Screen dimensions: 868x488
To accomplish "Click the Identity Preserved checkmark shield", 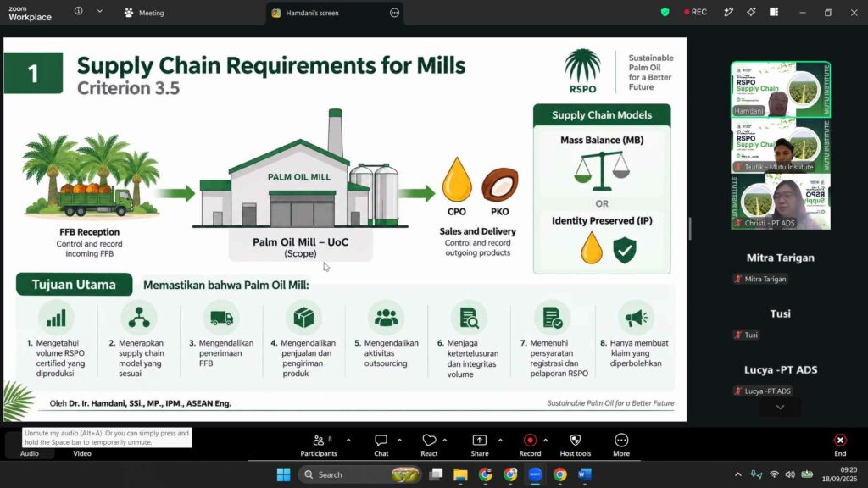I will (x=625, y=250).
